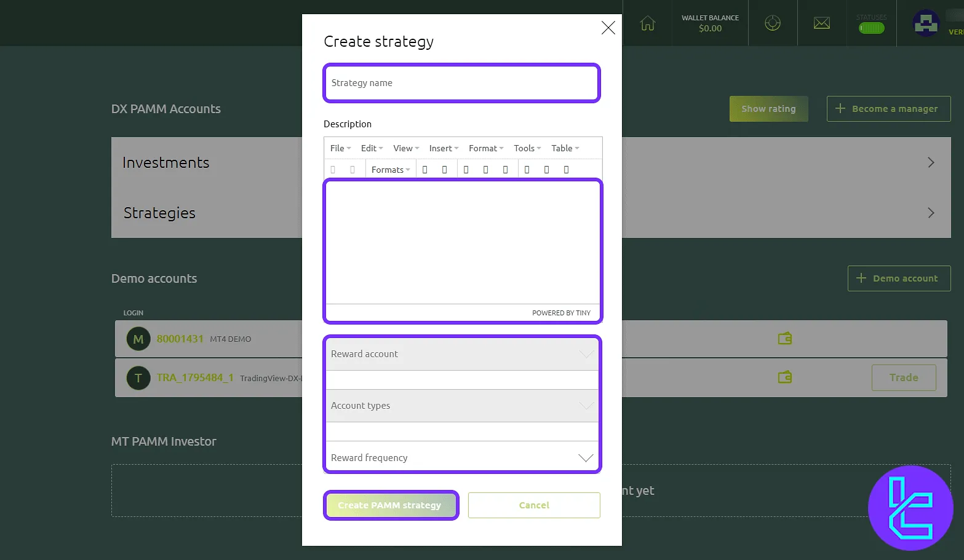
Task: Apply Italic formatting in the description editor
Action: coord(444,168)
